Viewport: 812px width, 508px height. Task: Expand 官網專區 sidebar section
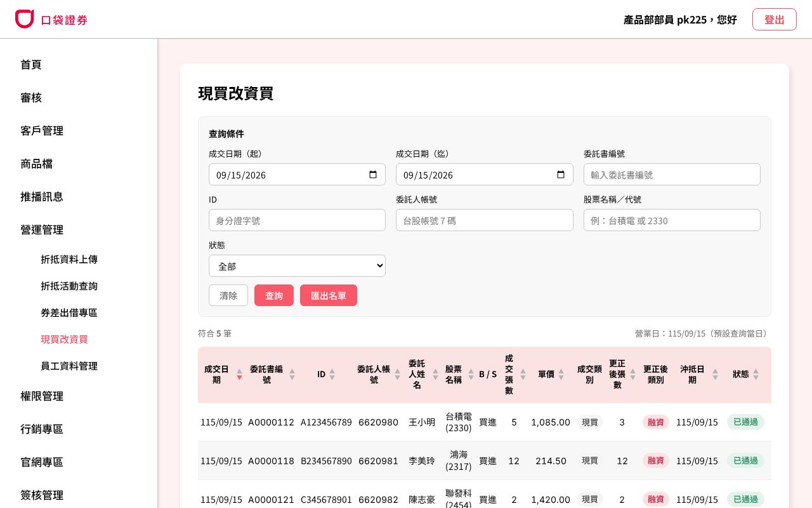[42, 462]
